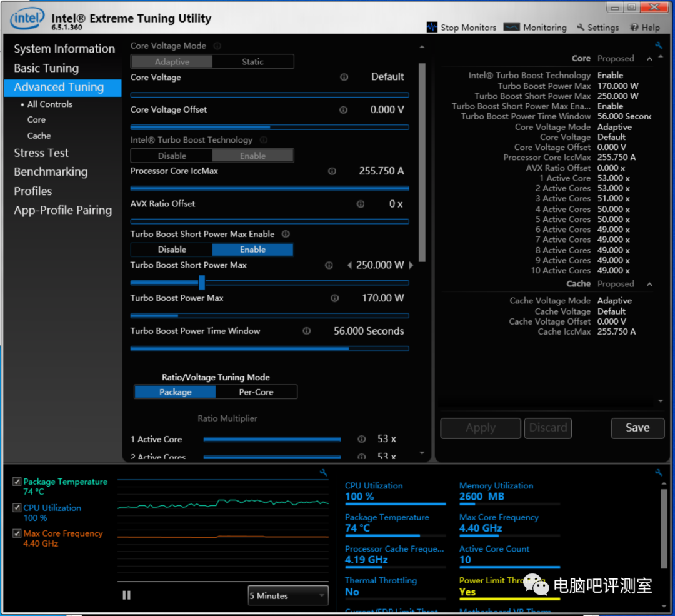The width and height of the screenshot is (675, 616).
Task: Open Settings with the wrench icon
Action: [581, 27]
